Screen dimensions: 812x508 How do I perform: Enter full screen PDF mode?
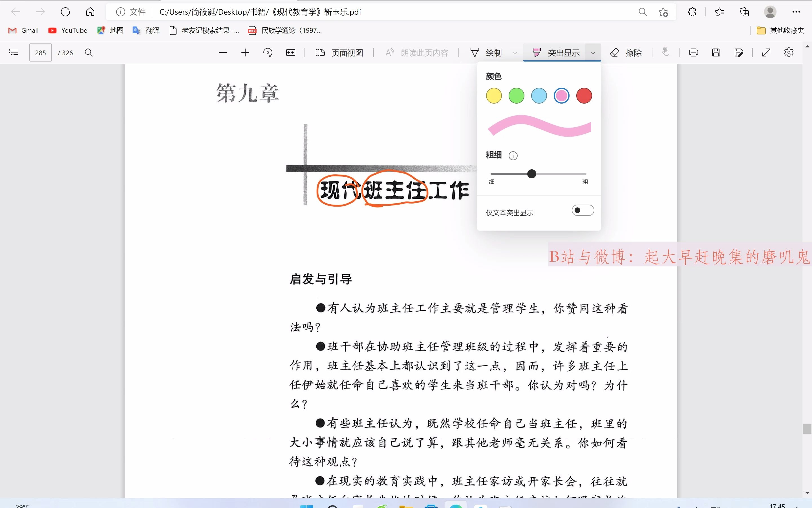766,52
